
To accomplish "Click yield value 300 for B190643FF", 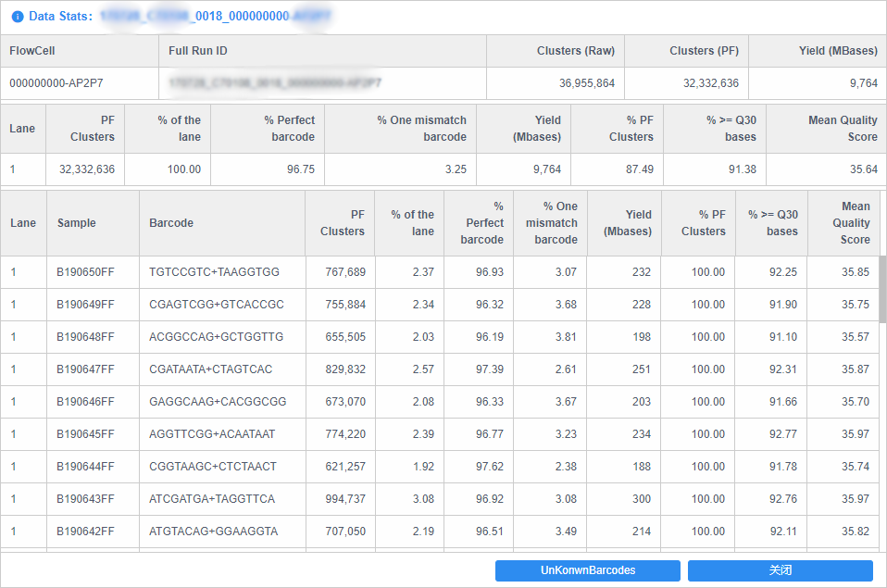I will pyautogui.click(x=642, y=498).
